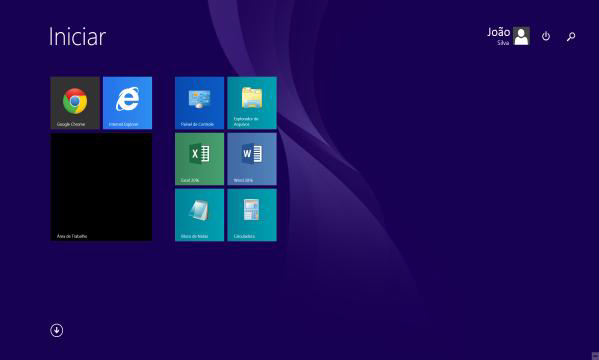
Task: Click the João Silva user avatar
Action: click(x=521, y=36)
